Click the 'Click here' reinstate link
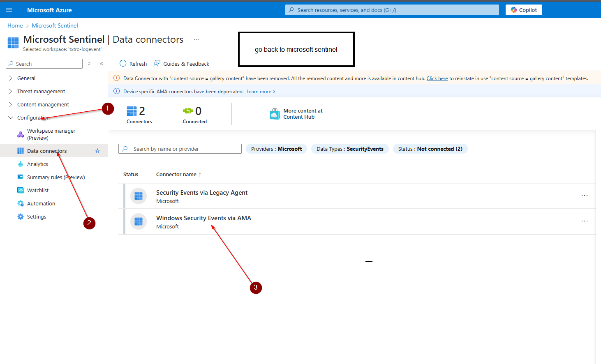This screenshot has width=601, height=364. (437, 78)
